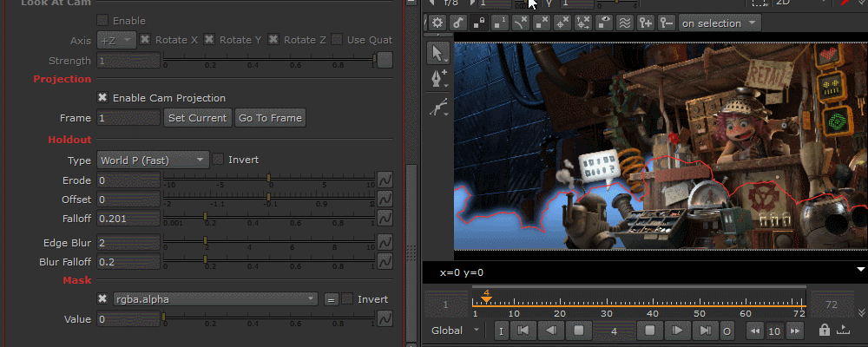Check the Mask Invert checkbox
Viewport: 868px width, 347px height.
click(x=347, y=298)
